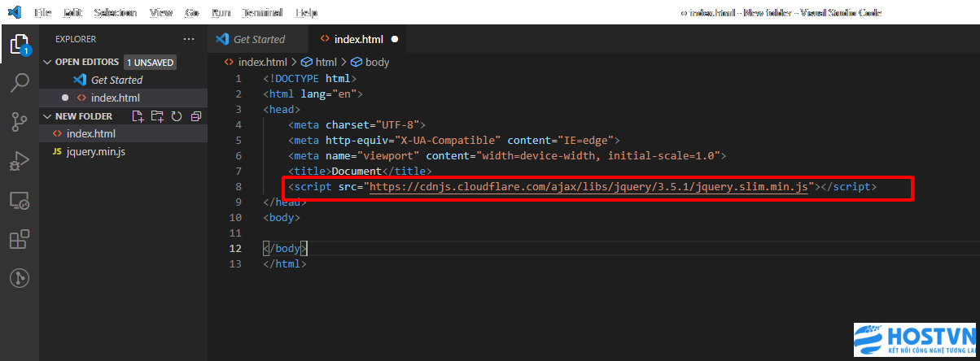Click the DOCTYPE html declaration text

[x=309, y=79]
